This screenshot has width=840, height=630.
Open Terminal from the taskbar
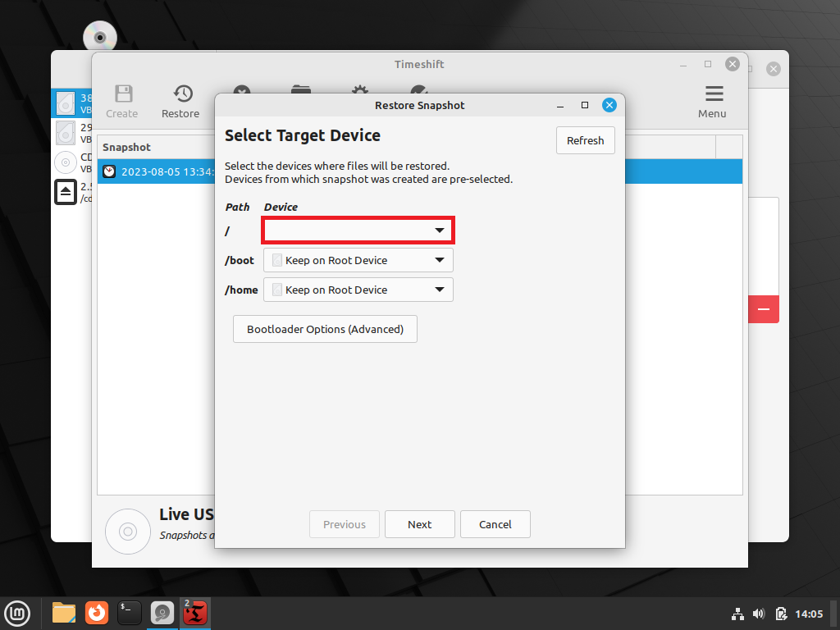[129, 613]
